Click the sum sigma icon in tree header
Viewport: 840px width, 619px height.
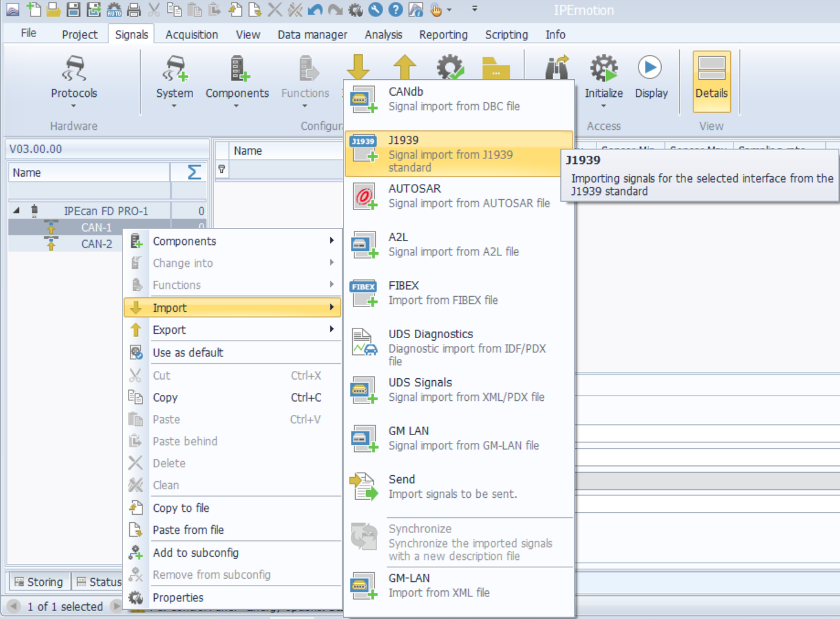[194, 172]
